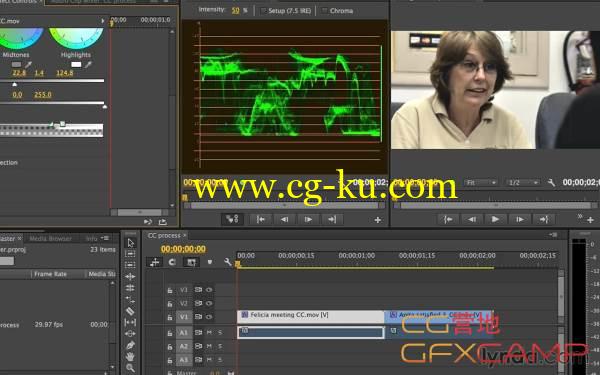The height and width of the screenshot is (375, 600).
Task: Select the Zoom magnifier tool
Action: click(x=130, y=368)
